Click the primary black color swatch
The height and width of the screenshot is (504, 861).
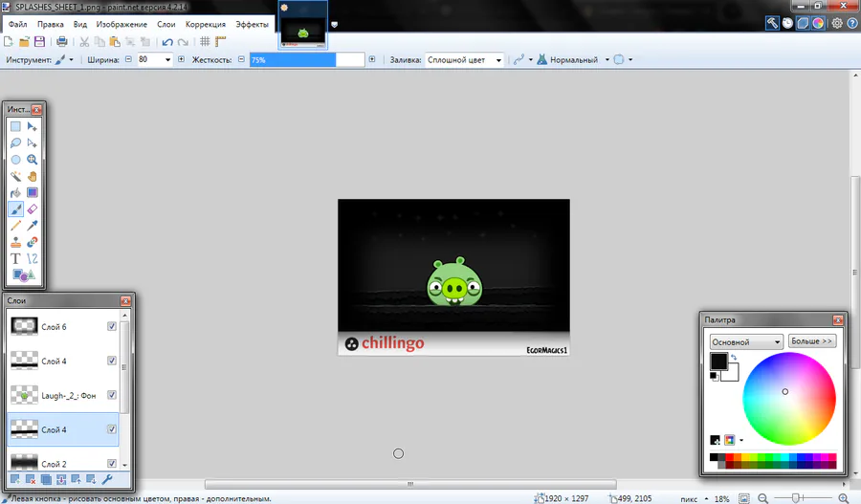tap(718, 362)
